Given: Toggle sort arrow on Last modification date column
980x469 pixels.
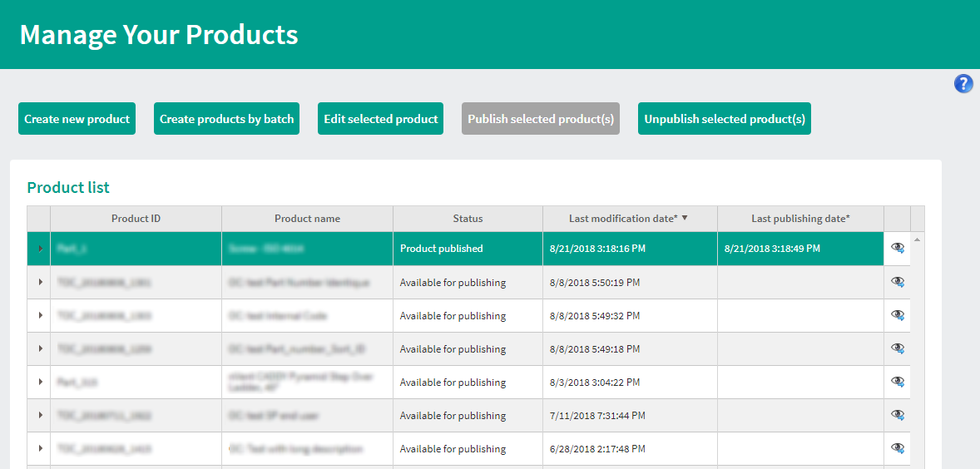Looking at the screenshot, I should pos(685,218).
